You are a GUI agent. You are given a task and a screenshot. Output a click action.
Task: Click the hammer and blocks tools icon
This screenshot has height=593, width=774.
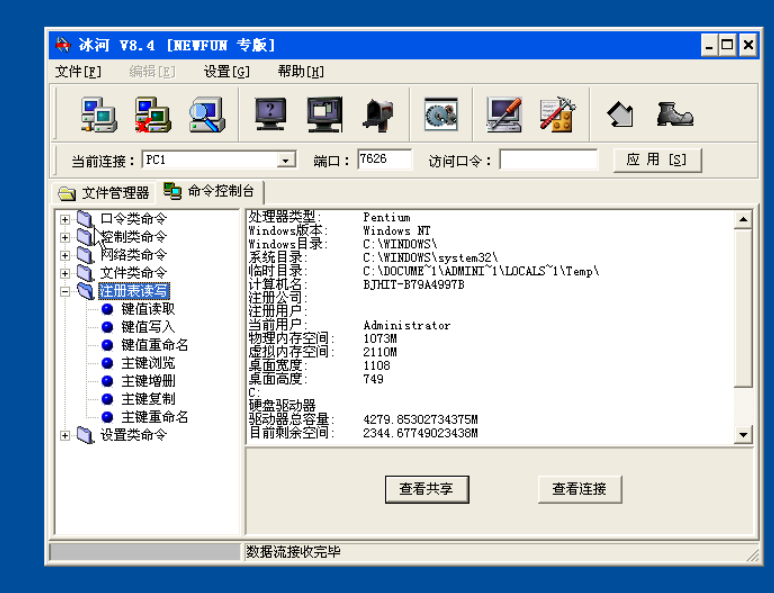tap(558, 115)
